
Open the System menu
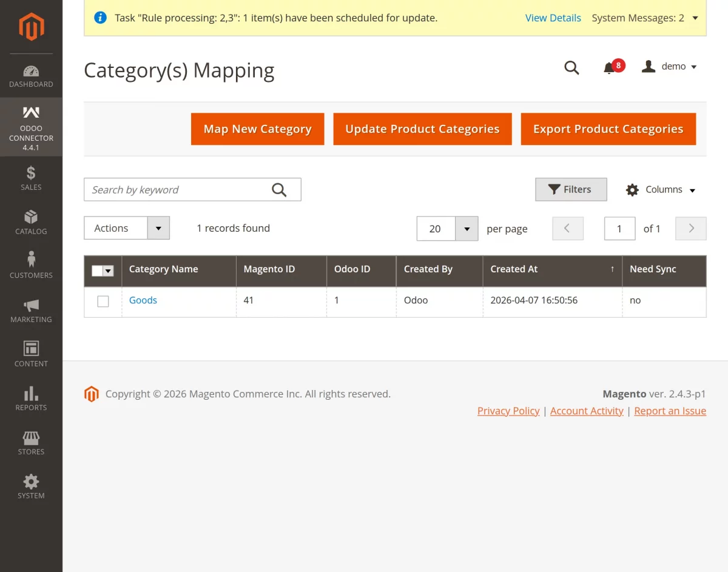click(x=31, y=486)
